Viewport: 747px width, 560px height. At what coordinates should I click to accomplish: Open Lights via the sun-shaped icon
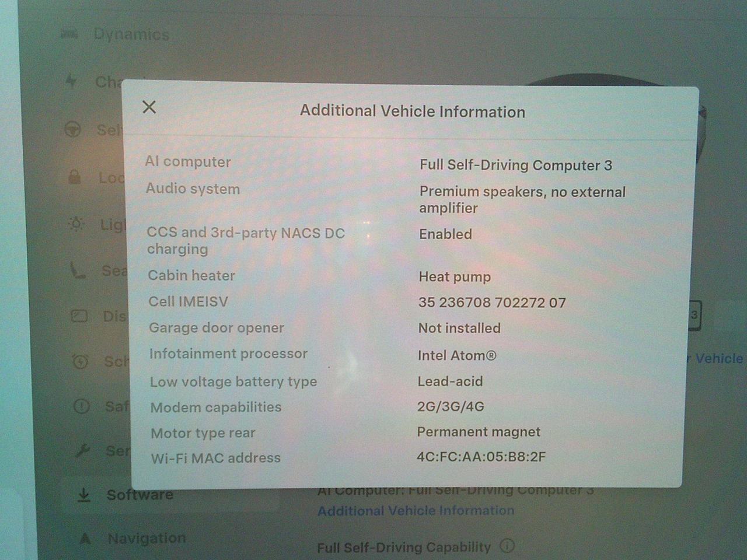76,224
